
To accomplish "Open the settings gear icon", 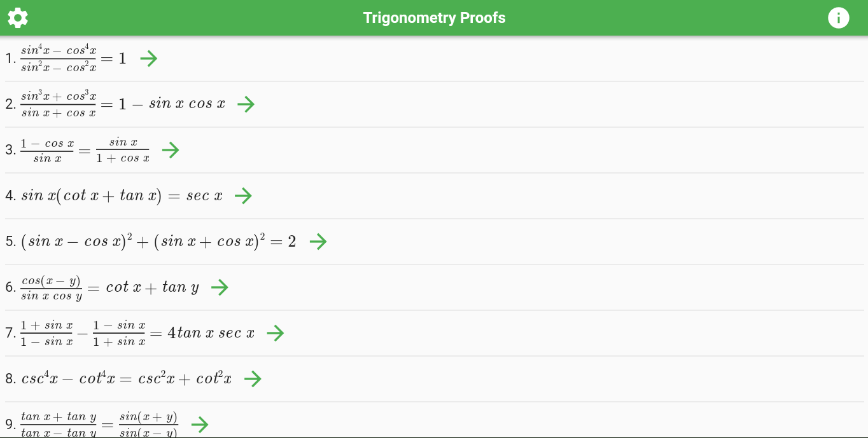I will [17, 18].
